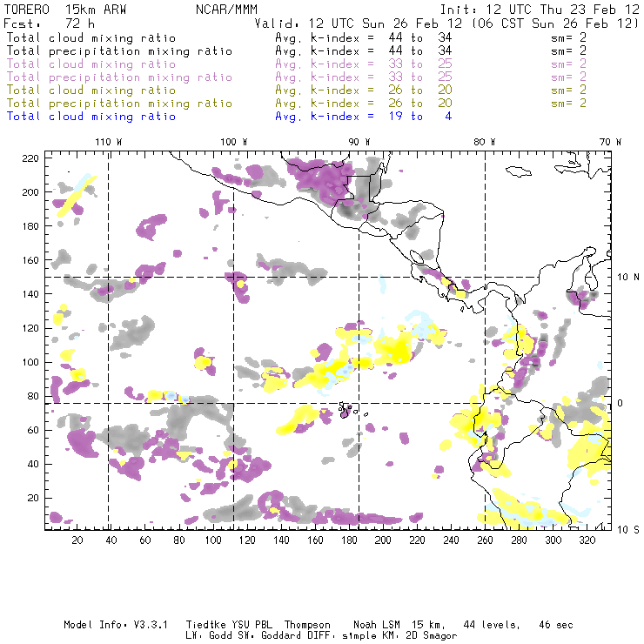The height and width of the screenshot is (644, 644).
Task: Click the '60' vertical axis tick label
Action: [x=33, y=430]
